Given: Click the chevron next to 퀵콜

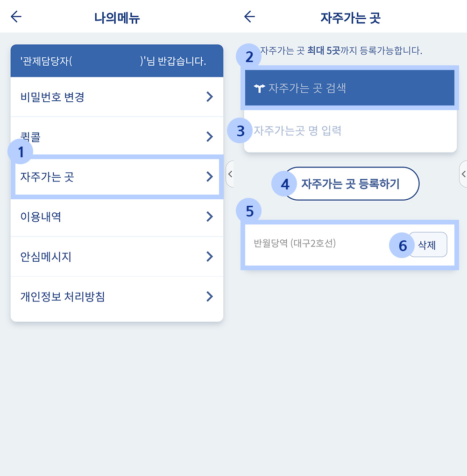Looking at the screenshot, I should click(210, 137).
